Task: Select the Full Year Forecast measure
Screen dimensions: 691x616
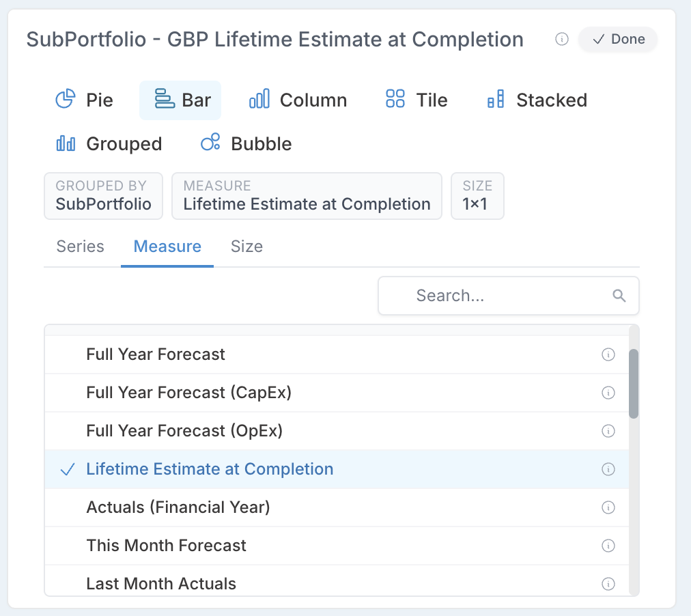Action: tap(337, 354)
